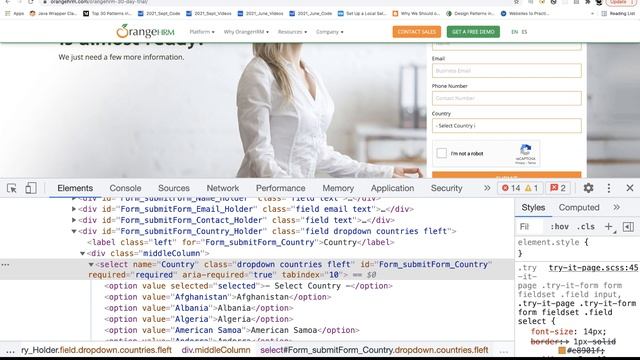This screenshot has height=360, width=640.
Task: Open the 2 issues badge
Action: tap(558, 188)
